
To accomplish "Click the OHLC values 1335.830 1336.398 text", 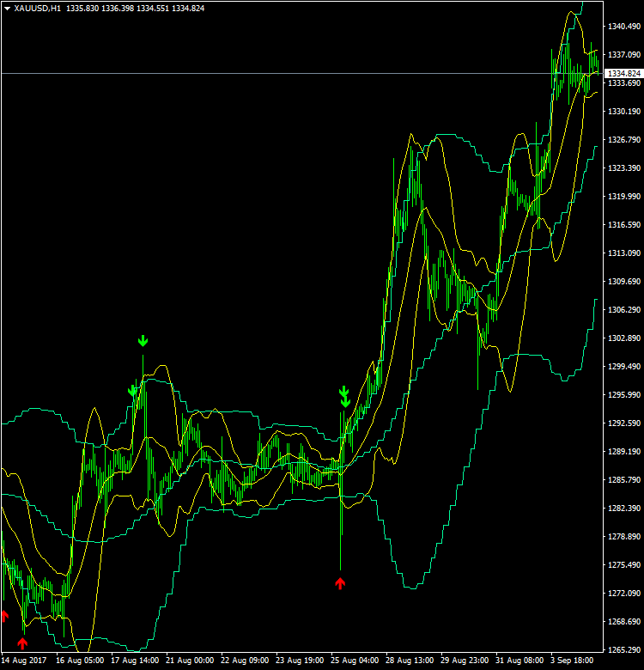I will coord(100,9).
